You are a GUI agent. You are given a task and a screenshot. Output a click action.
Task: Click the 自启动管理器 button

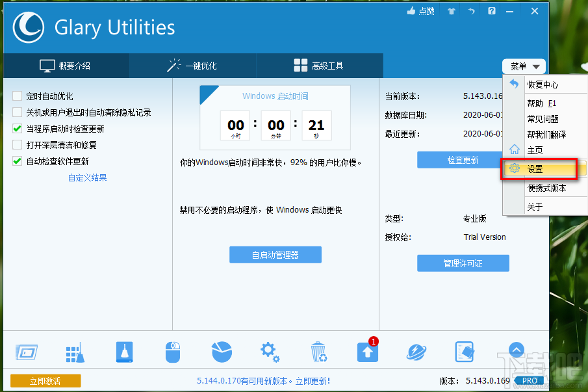tap(275, 254)
